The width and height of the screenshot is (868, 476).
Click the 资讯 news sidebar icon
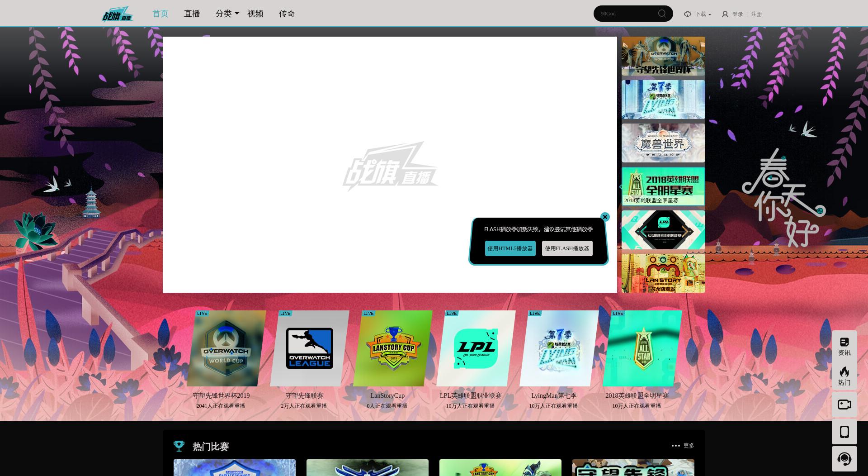tap(844, 346)
